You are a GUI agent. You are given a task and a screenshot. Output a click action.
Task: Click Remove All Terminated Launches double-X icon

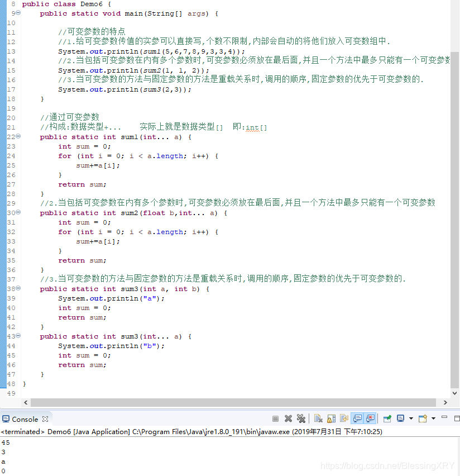point(301,419)
